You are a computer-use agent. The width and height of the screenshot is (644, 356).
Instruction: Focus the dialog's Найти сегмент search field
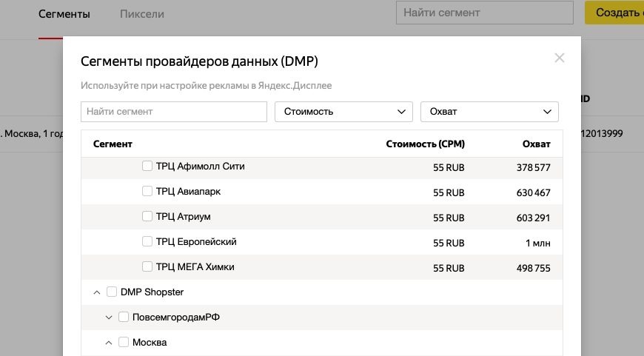[174, 112]
